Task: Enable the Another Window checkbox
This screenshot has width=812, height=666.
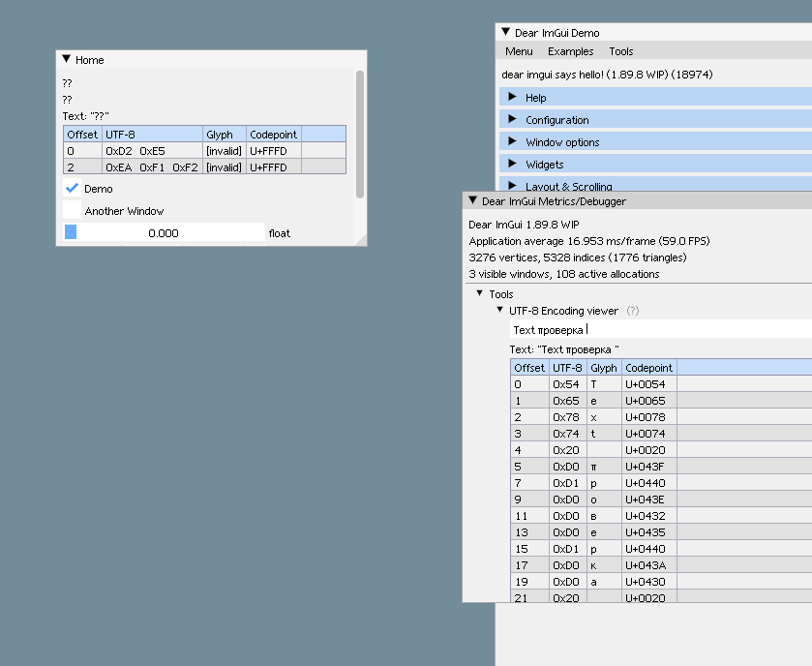Action: pos(69,210)
